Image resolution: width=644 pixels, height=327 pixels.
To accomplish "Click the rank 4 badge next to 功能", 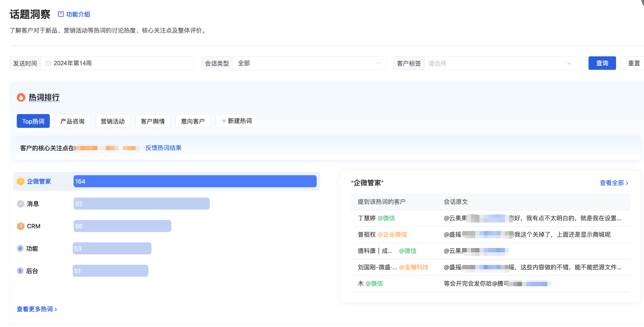I will coord(20,248).
